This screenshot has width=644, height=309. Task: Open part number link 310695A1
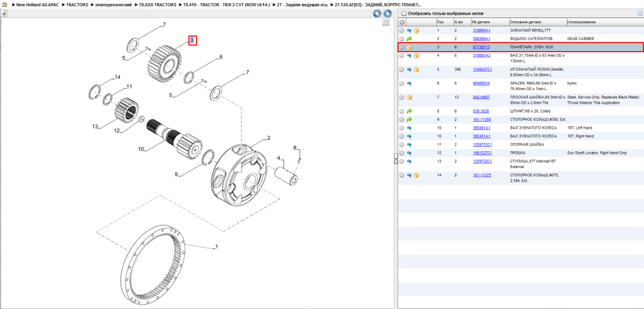pyautogui.click(x=481, y=31)
